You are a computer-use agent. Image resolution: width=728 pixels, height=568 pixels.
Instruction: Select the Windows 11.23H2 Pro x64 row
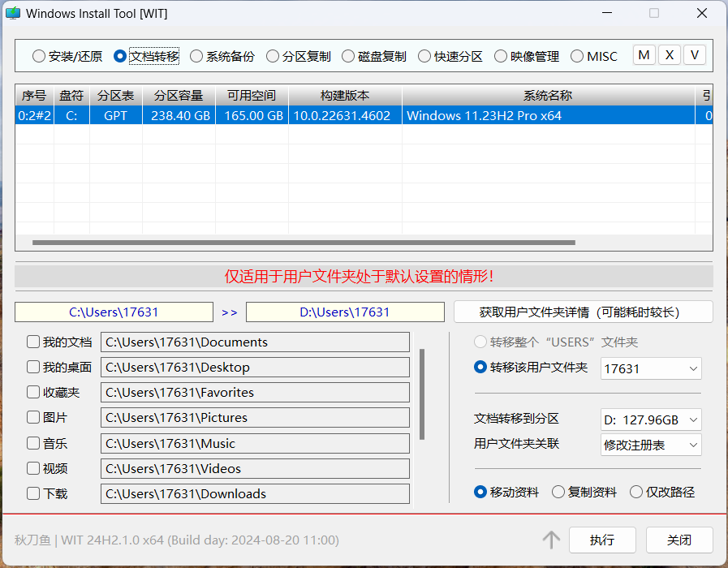[x=364, y=115]
